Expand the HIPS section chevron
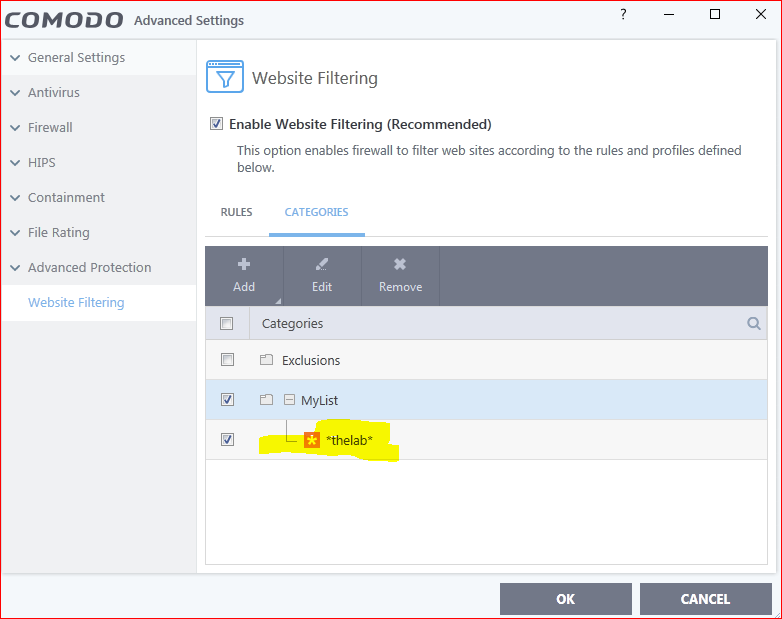 [15, 163]
